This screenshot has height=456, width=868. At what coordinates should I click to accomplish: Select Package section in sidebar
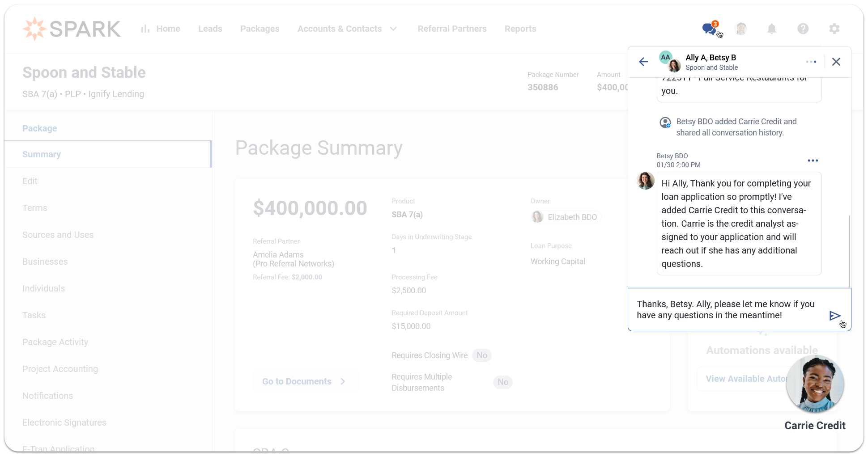tap(40, 128)
